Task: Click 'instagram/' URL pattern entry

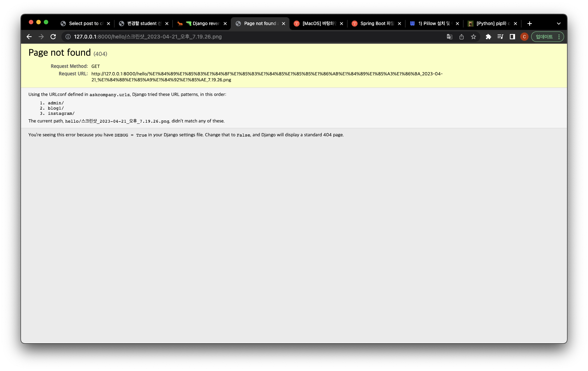Action: click(61, 113)
